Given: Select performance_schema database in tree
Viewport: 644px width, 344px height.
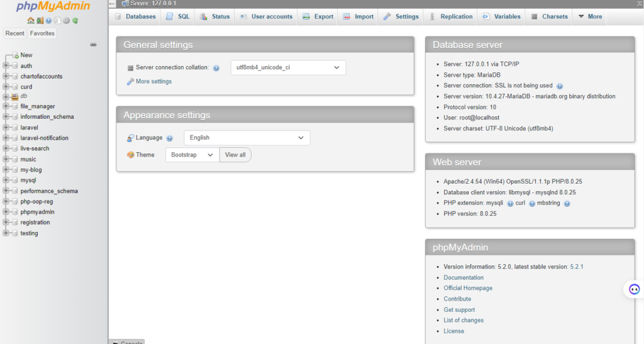Looking at the screenshot, I should click(49, 191).
